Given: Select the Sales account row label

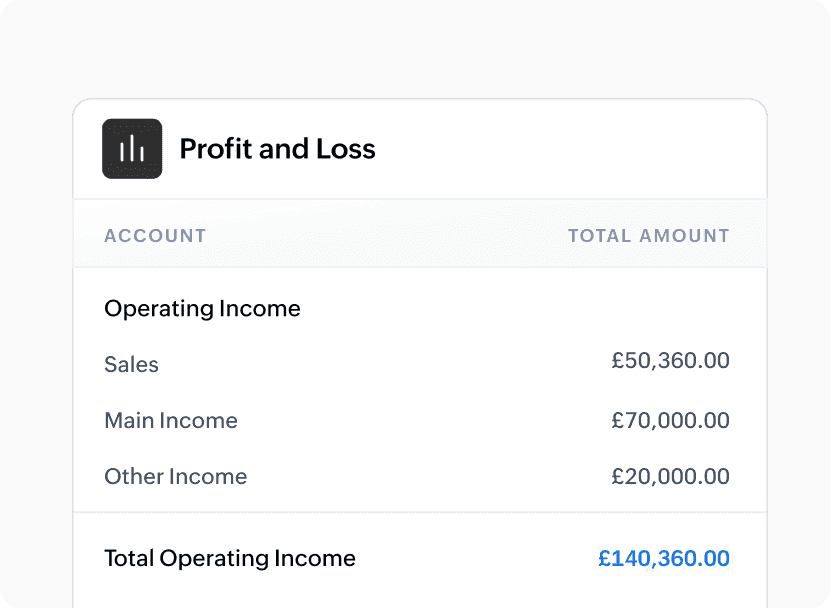Looking at the screenshot, I should click(131, 364).
